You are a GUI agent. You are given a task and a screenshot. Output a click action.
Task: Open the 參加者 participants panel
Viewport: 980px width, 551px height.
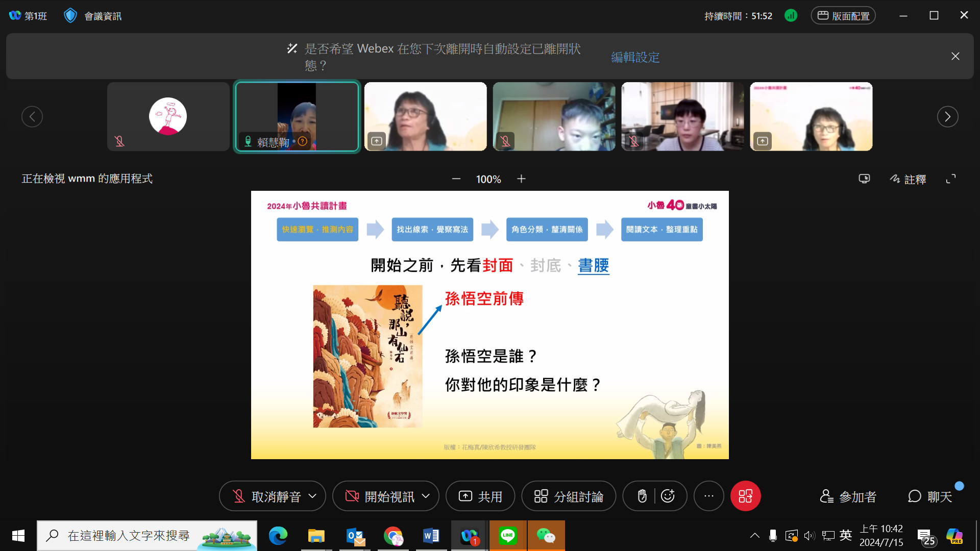click(848, 496)
